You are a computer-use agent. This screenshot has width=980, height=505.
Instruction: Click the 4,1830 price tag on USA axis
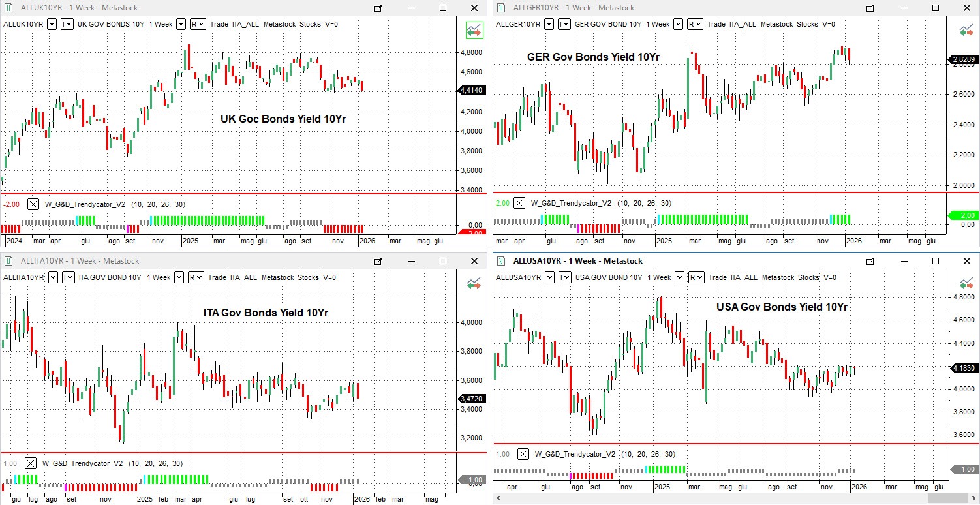pos(966,368)
